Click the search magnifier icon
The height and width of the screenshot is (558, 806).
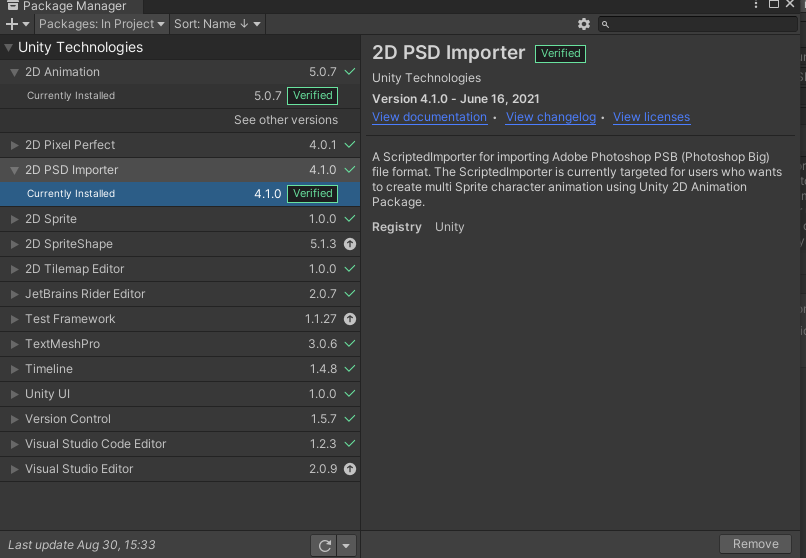tap(605, 24)
